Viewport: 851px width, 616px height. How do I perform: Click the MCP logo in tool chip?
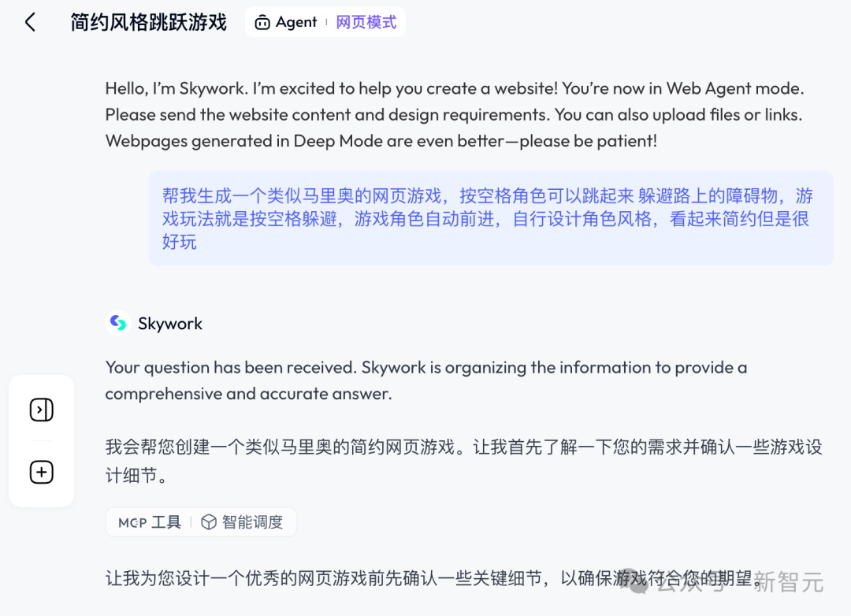pos(132,522)
